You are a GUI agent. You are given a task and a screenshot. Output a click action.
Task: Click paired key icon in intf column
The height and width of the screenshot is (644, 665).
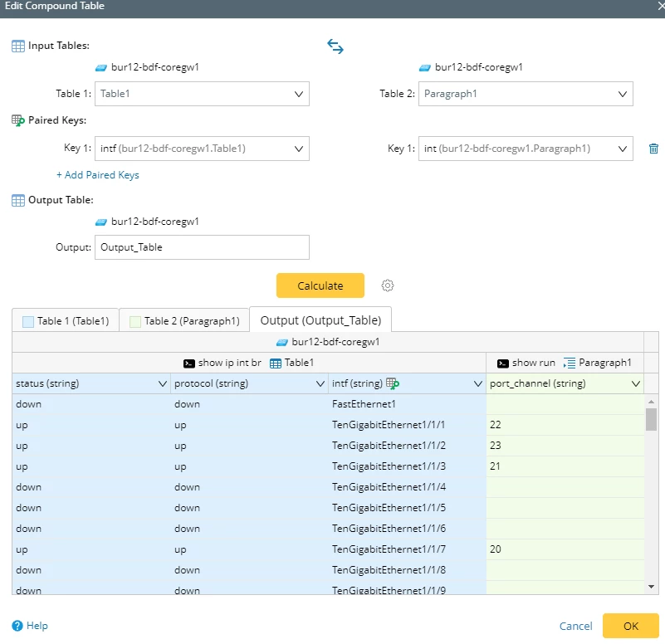click(x=393, y=383)
